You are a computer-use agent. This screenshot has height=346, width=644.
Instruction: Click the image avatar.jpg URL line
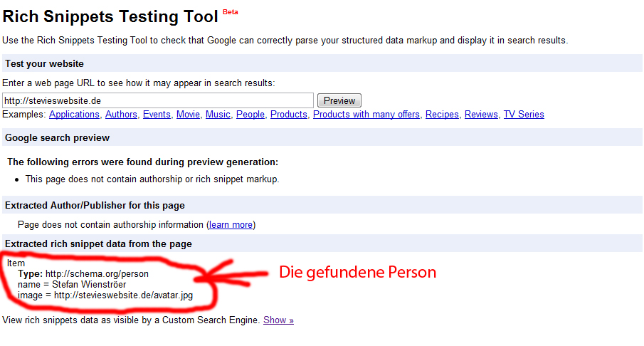click(105, 295)
